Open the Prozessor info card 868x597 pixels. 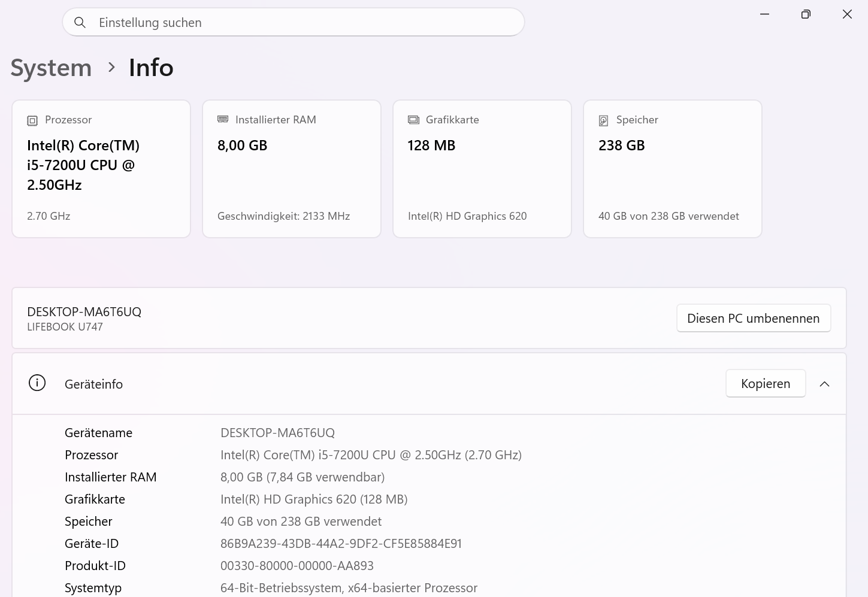(101, 169)
